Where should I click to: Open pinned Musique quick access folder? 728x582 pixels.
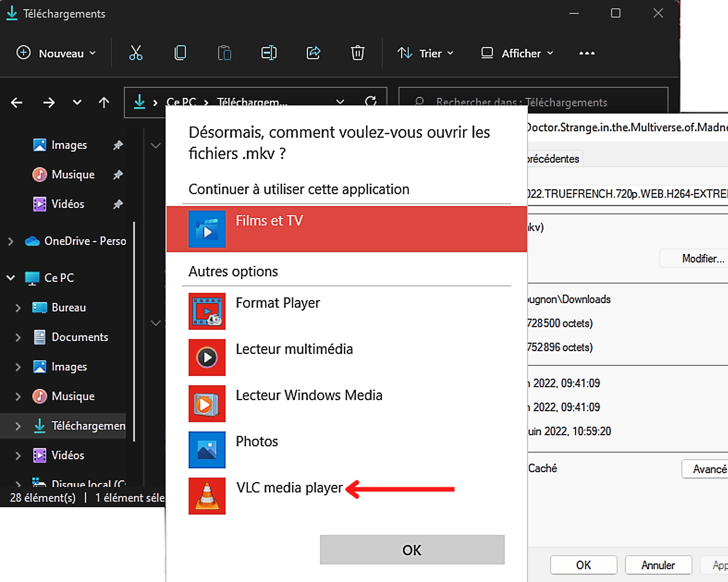click(64, 175)
